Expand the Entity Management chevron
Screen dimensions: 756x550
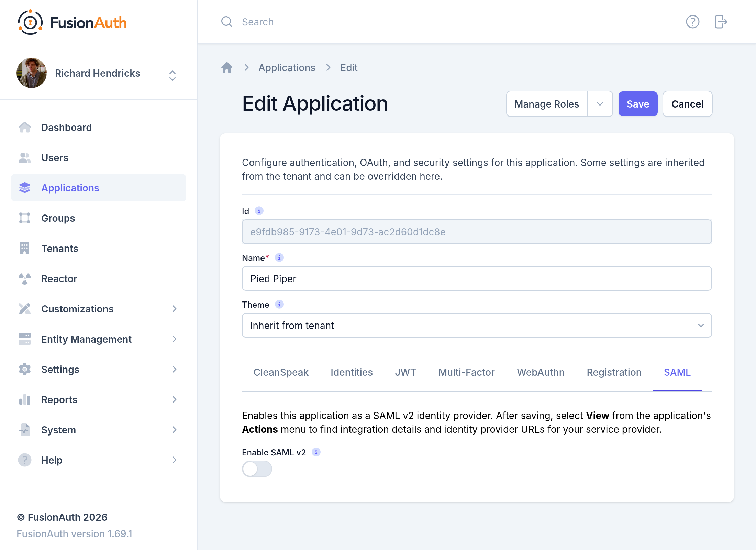click(175, 339)
